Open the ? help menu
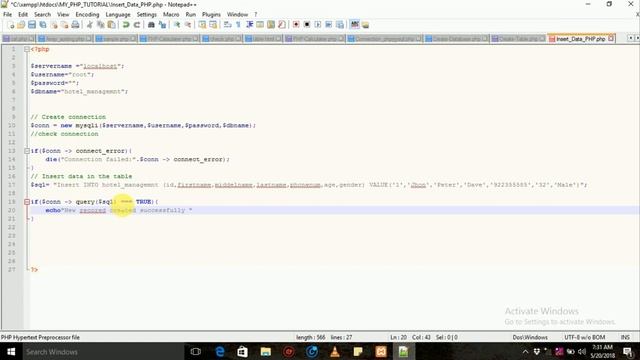640x360 pixels. pyautogui.click(x=256, y=14)
